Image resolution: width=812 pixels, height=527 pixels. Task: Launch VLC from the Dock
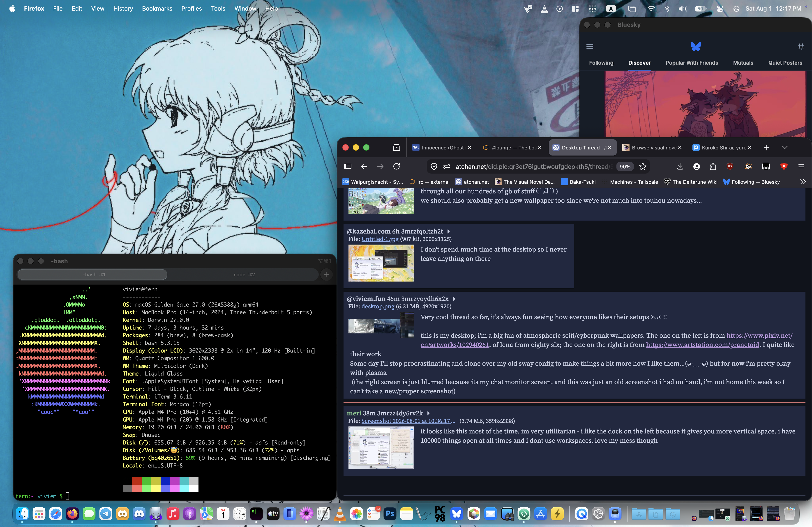[340, 514]
